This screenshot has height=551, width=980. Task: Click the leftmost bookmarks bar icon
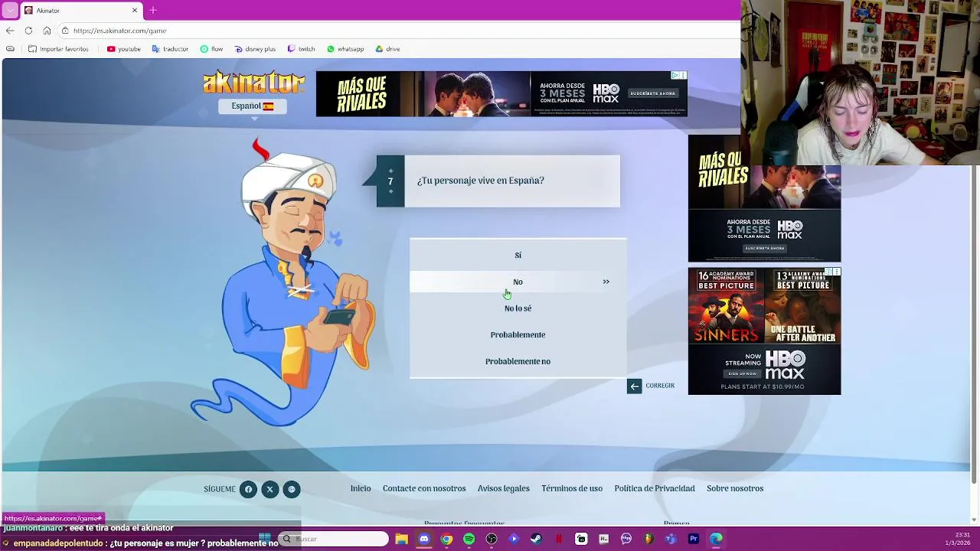pos(10,49)
